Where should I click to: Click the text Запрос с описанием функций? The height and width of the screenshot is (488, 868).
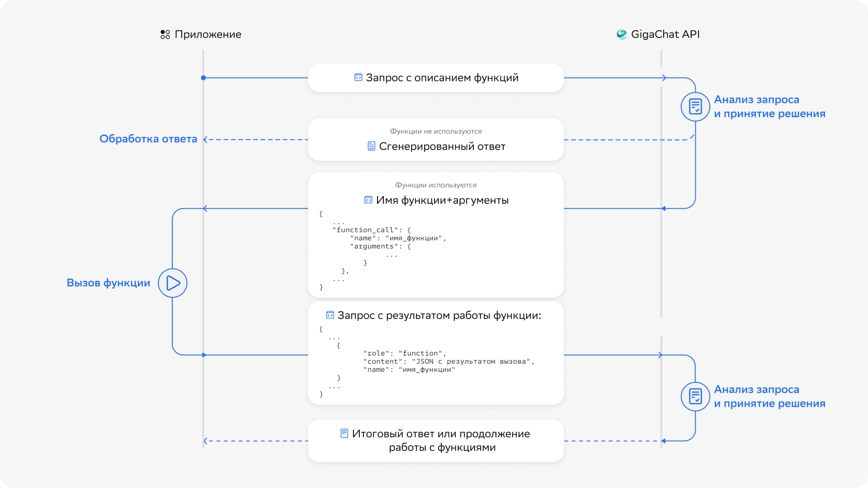(442, 78)
